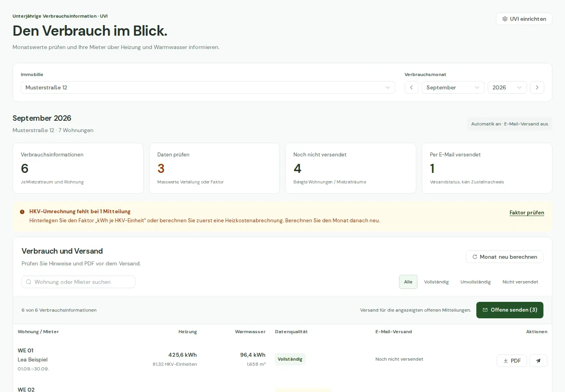The width and height of the screenshot is (565, 392).
Task: Select the Alle filter tab
Action: pos(408,282)
